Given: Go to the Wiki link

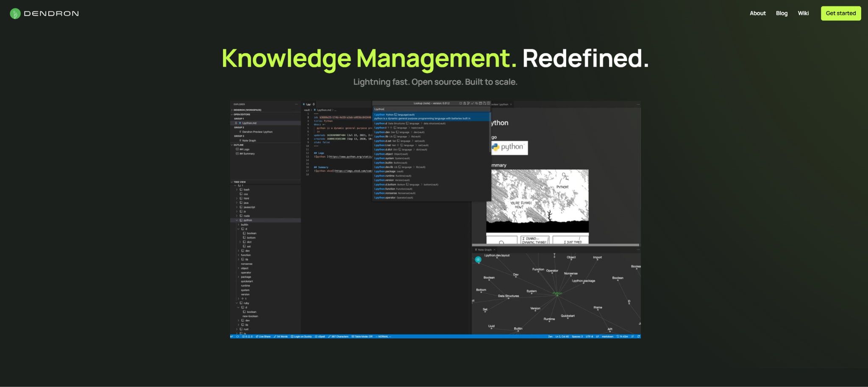Looking at the screenshot, I should [803, 13].
